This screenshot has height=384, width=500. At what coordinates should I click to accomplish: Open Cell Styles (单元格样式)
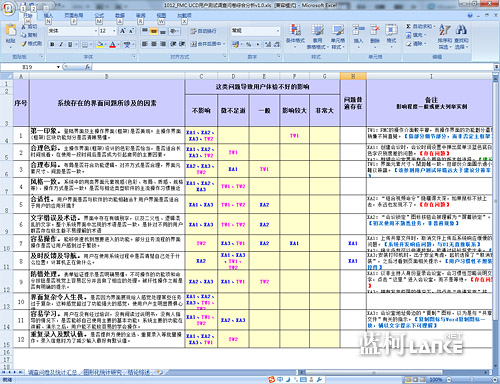click(337, 37)
